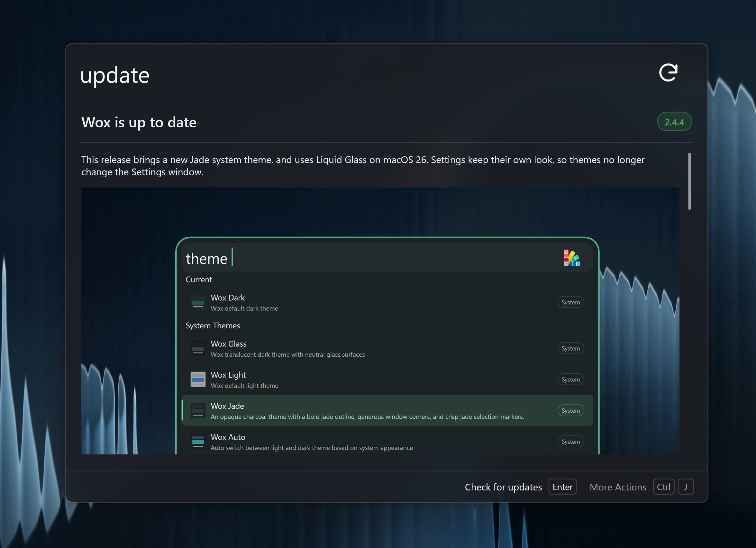Viewport: 756px width, 548px height.
Task: Click the Wox Dark theme title
Action: pyautogui.click(x=227, y=298)
